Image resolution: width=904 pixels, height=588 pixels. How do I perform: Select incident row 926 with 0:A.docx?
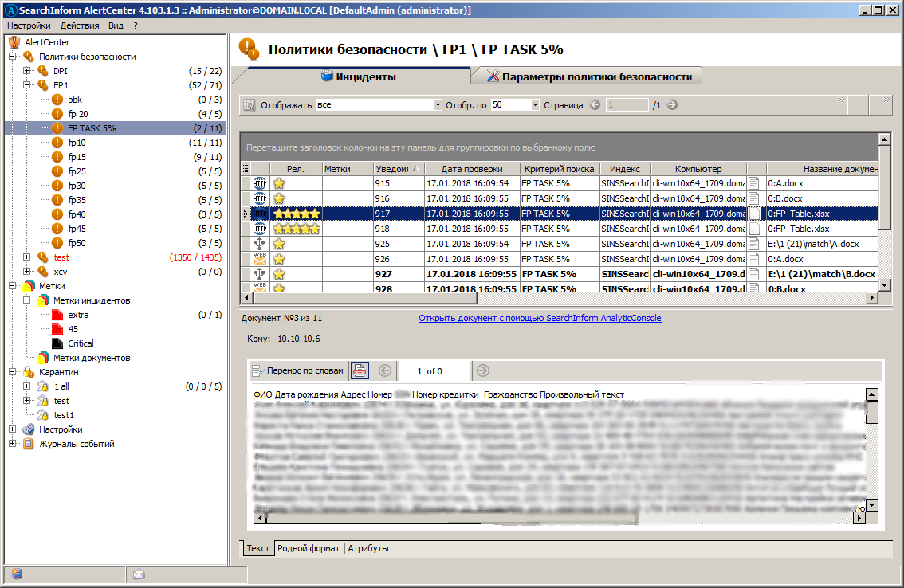click(x=560, y=259)
